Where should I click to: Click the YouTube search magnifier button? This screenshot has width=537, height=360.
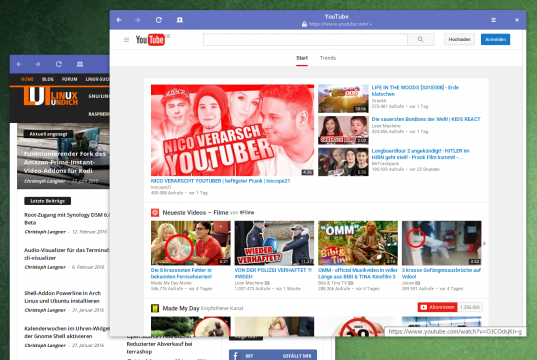pyautogui.click(x=421, y=39)
